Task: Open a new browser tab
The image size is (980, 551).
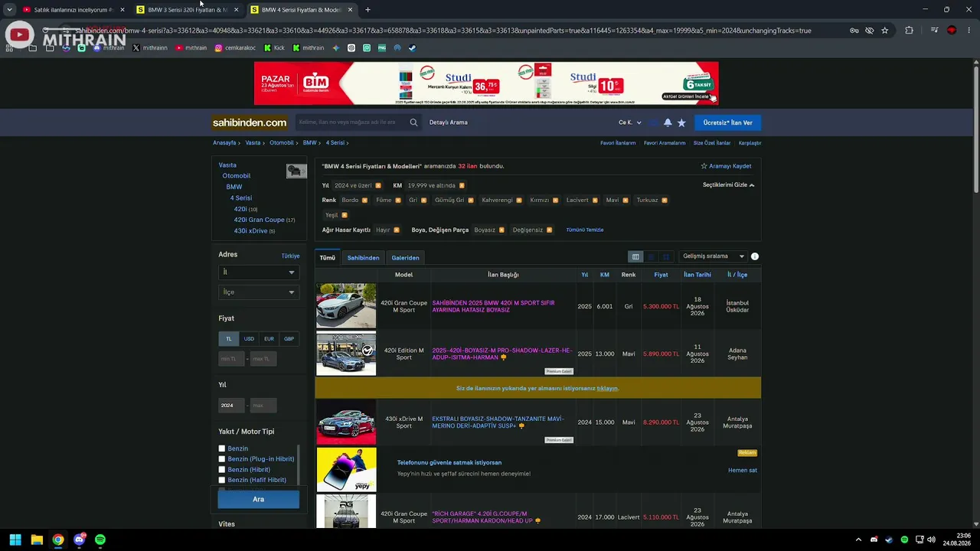Action: 367,10
